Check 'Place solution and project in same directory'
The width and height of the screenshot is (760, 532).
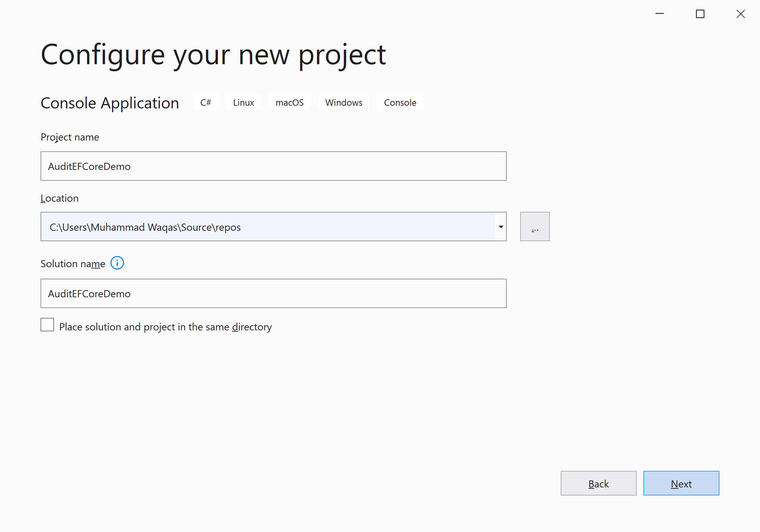[47, 325]
